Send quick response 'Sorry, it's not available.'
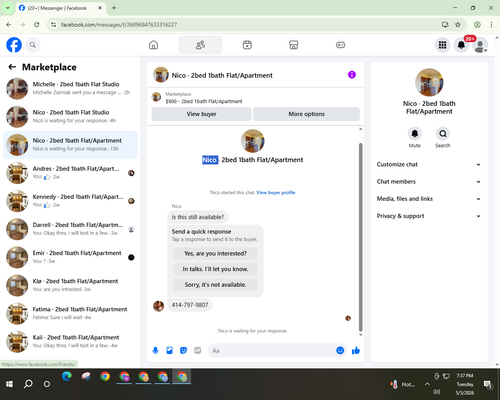This screenshot has height=400, width=500. pyautogui.click(x=215, y=285)
